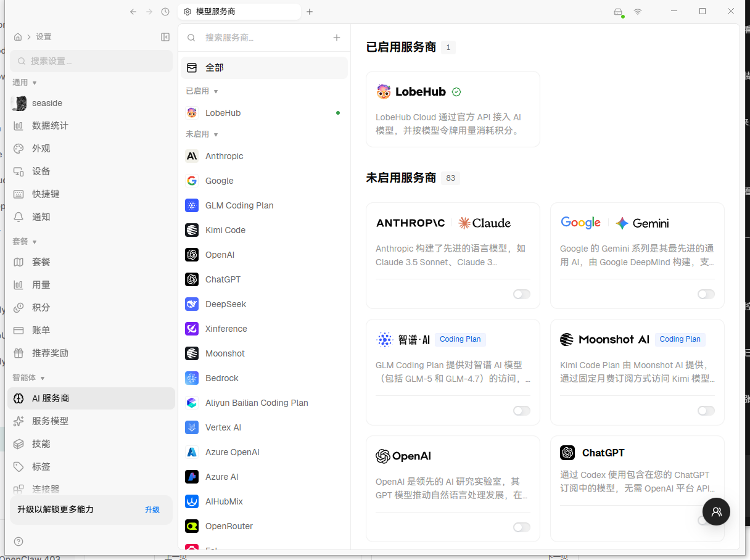The image size is (750, 560).
Task: Select Moonshot in the provider list
Action: [264, 353]
